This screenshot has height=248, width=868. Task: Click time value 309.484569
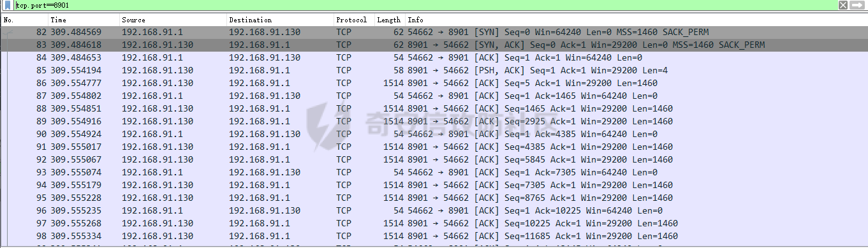(75, 32)
